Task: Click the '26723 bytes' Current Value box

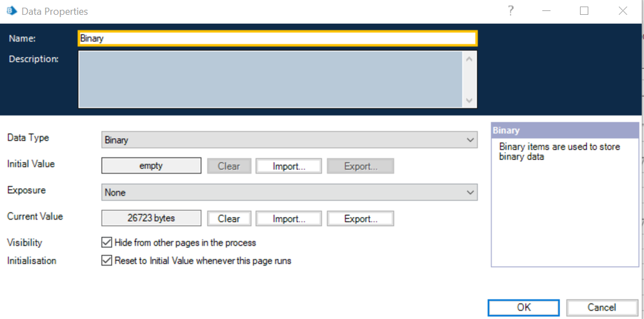Action: point(151,218)
